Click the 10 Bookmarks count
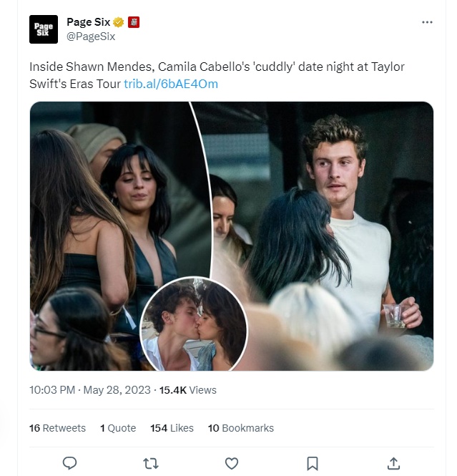The width and height of the screenshot is (457, 476). tap(241, 428)
